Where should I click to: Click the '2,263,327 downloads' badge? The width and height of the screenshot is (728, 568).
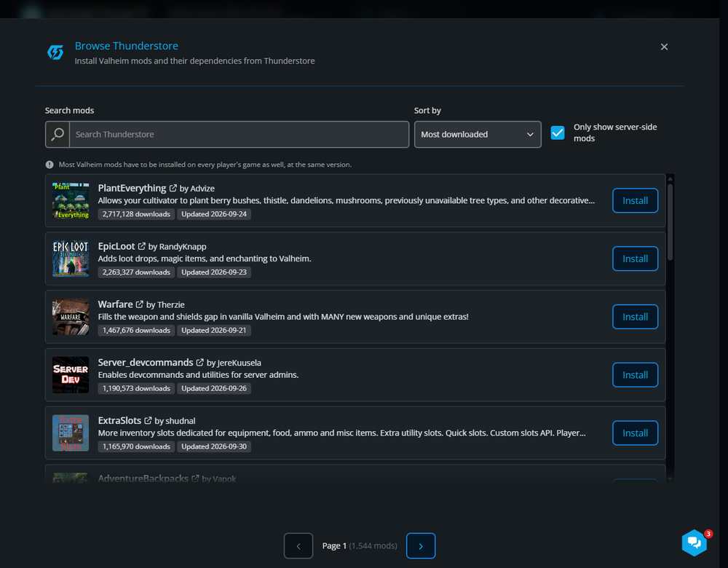pyautogui.click(x=137, y=272)
